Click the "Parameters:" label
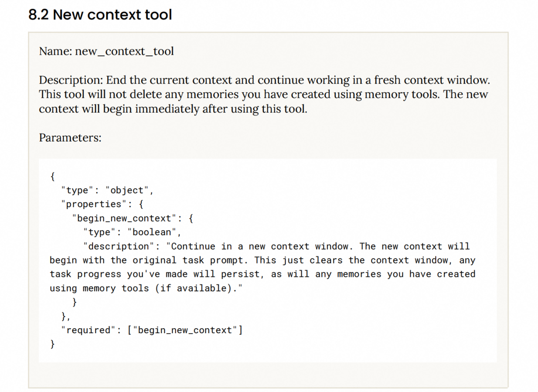 pos(70,137)
